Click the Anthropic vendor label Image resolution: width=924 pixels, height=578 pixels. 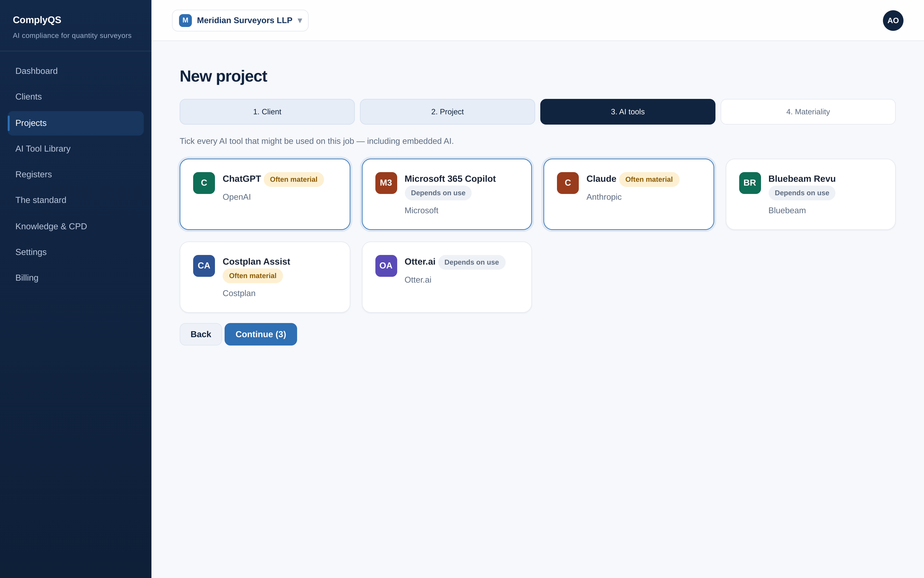pyautogui.click(x=604, y=197)
